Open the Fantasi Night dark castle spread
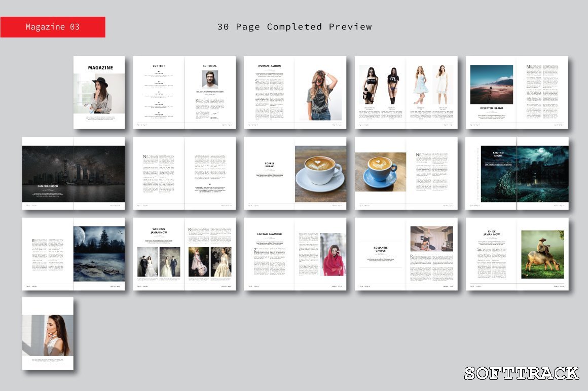588x391 pixels. (517, 174)
